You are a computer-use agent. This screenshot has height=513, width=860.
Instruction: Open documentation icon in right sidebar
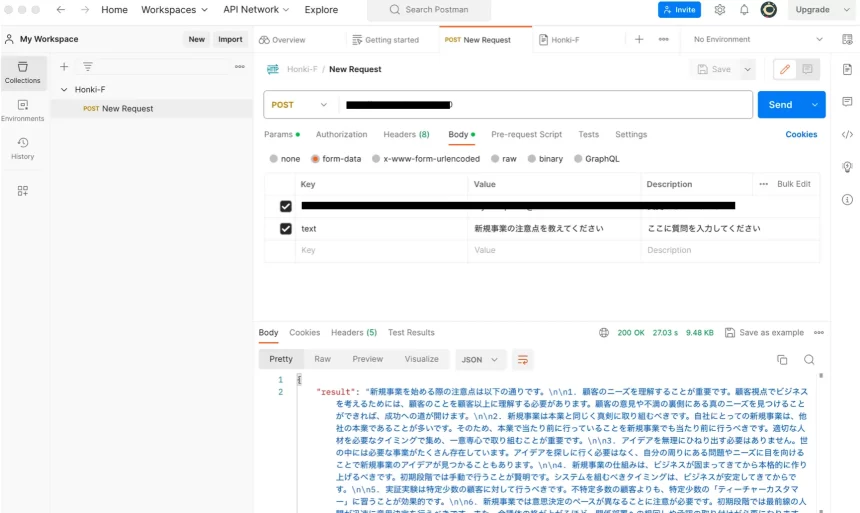tap(847, 69)
